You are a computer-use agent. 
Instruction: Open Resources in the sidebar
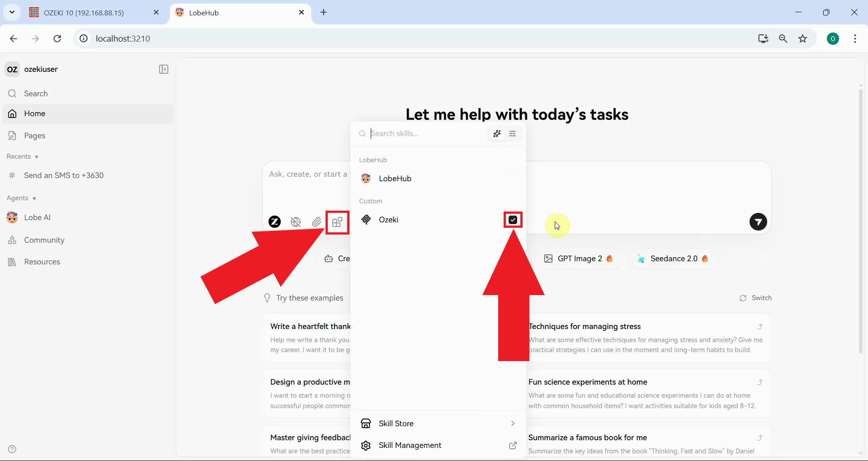[88, 262]
